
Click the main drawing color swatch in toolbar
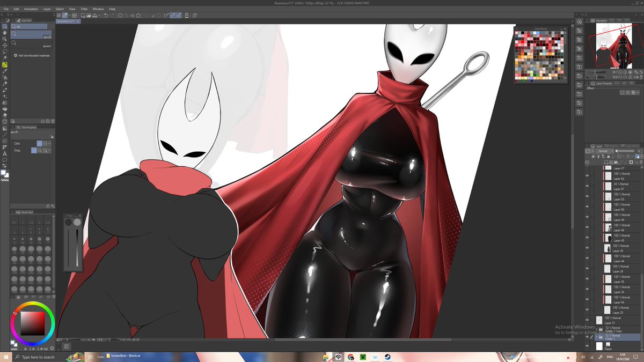coord(4,173)
